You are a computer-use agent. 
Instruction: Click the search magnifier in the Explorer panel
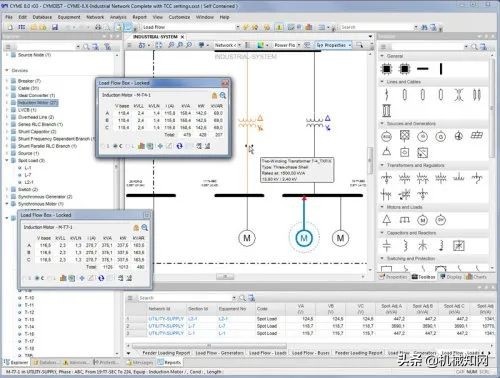[86, 47]
